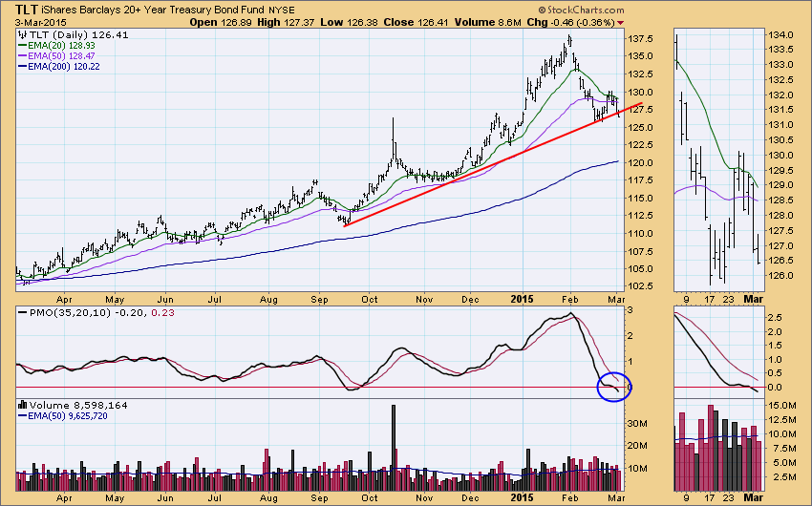
Task: Click the Volume 8,598,164 legend label
Action: pyautogui.click(x=78, y=405)
